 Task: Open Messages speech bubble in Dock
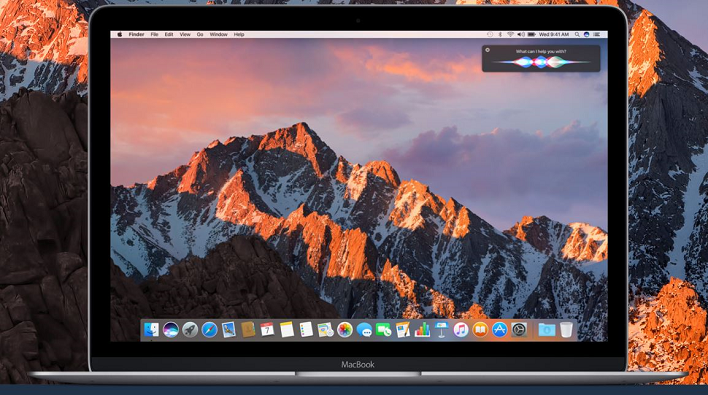pos(364,330)
